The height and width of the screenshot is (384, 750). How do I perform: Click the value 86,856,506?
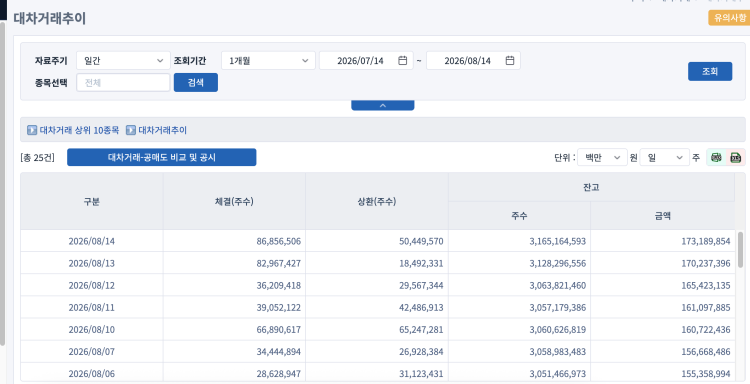tap(279, 241)
